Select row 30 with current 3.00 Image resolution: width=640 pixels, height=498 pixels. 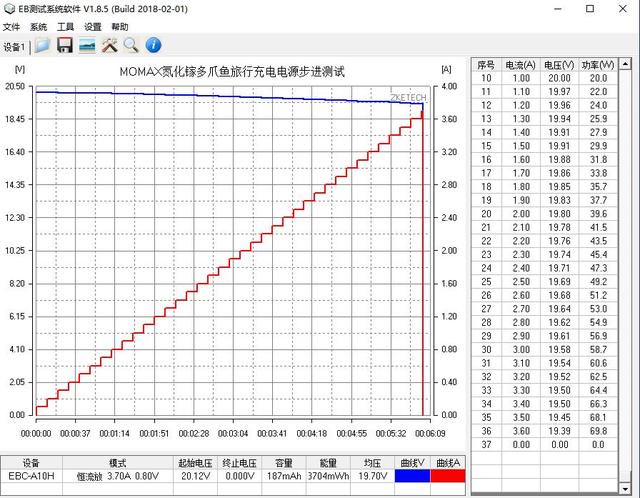(x=545, y=349)
